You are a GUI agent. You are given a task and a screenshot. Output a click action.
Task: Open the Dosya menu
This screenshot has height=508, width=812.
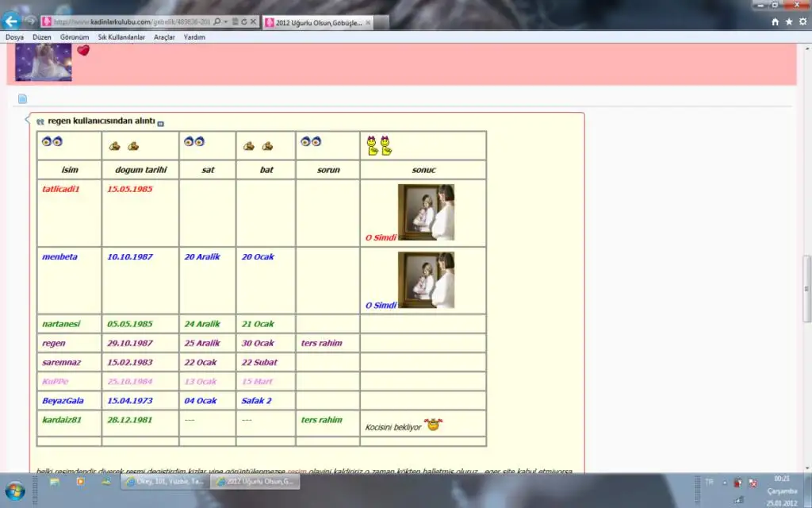point(14,37)
